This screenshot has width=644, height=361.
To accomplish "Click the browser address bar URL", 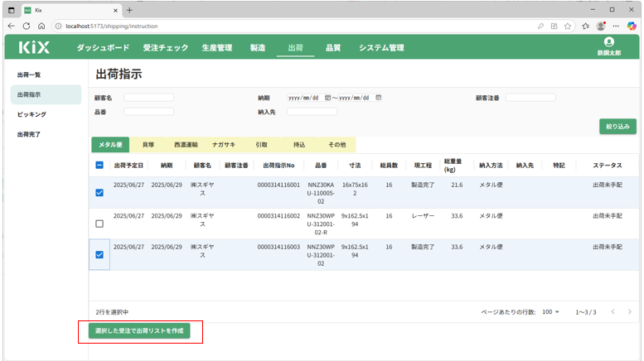I will pos(112,26).
